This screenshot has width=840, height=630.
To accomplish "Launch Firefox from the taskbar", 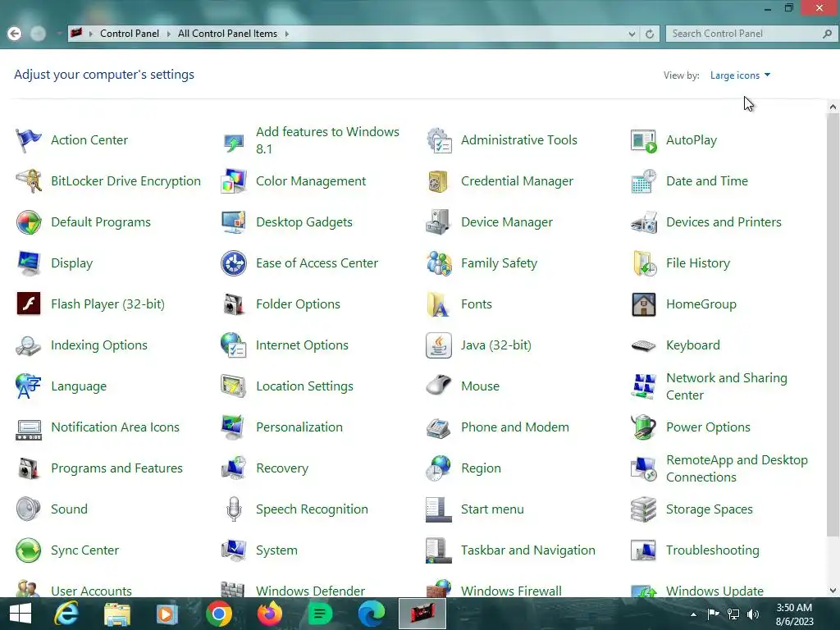I will tap(269, 614).
